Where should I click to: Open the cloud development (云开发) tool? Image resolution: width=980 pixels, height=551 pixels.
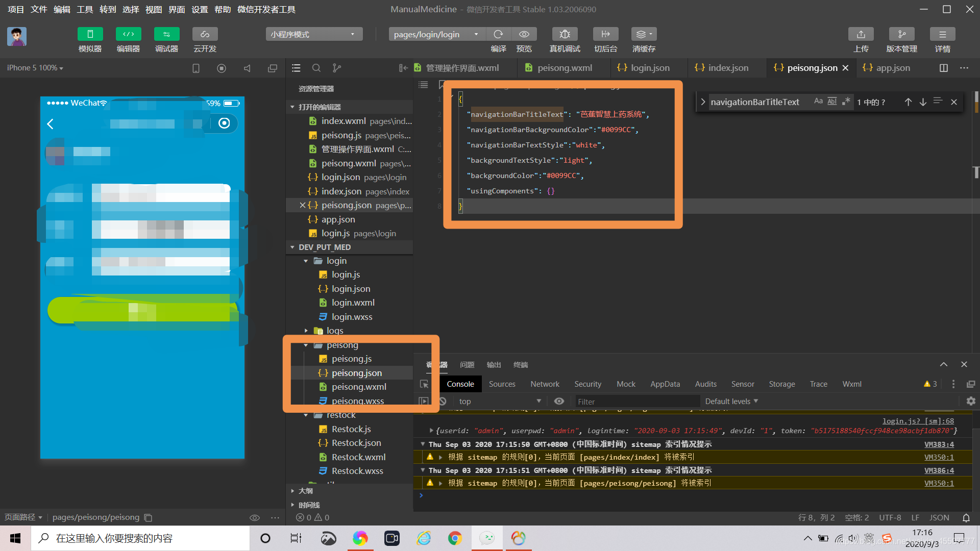[x=205, y=34]
